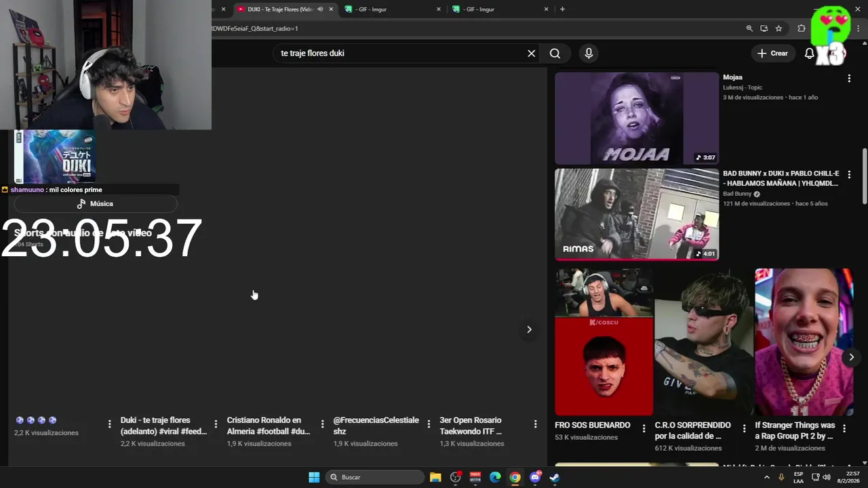The width and height of the screenshot is (868, 488).
Task: Open options for Duki te traje flores adelanto short
Action: [216, 424]
